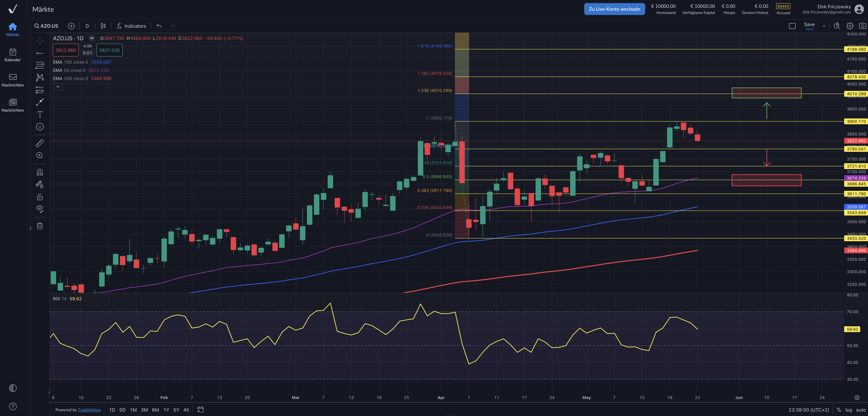Click the magnet mode icon
The image size is (868, 416).
[x=40, y=172]
